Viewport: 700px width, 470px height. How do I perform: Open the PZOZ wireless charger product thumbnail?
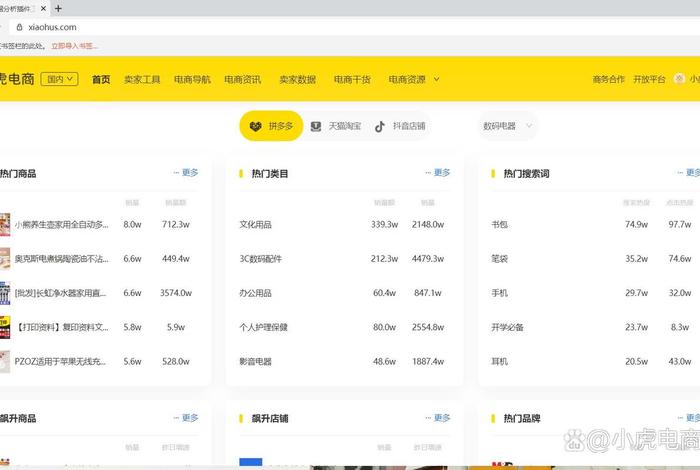tap(4, 362)
